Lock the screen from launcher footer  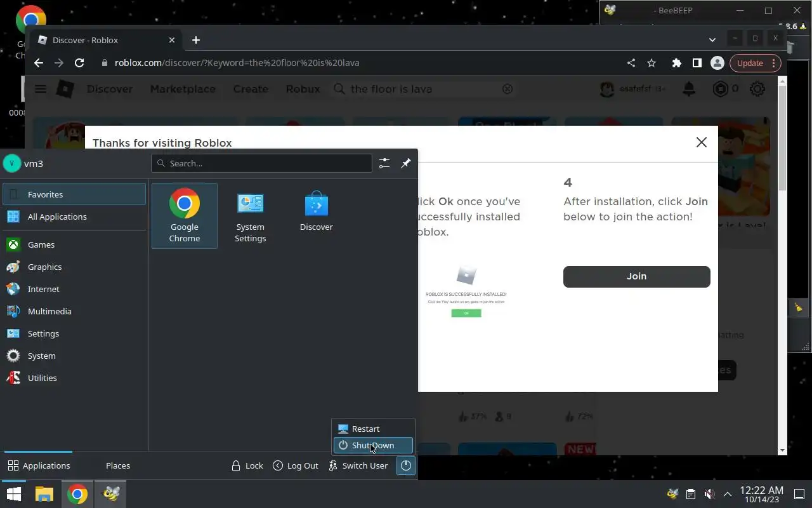point(247,465)
